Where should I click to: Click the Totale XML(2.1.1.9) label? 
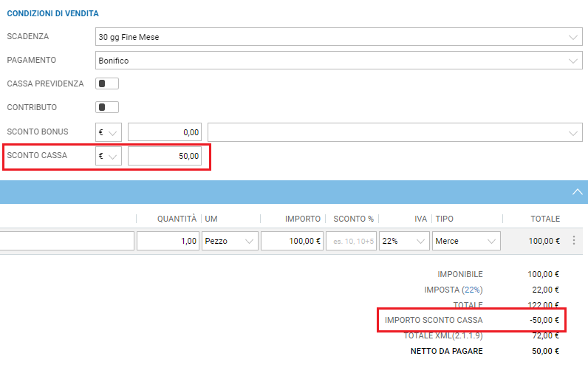[x=443, y=335]
